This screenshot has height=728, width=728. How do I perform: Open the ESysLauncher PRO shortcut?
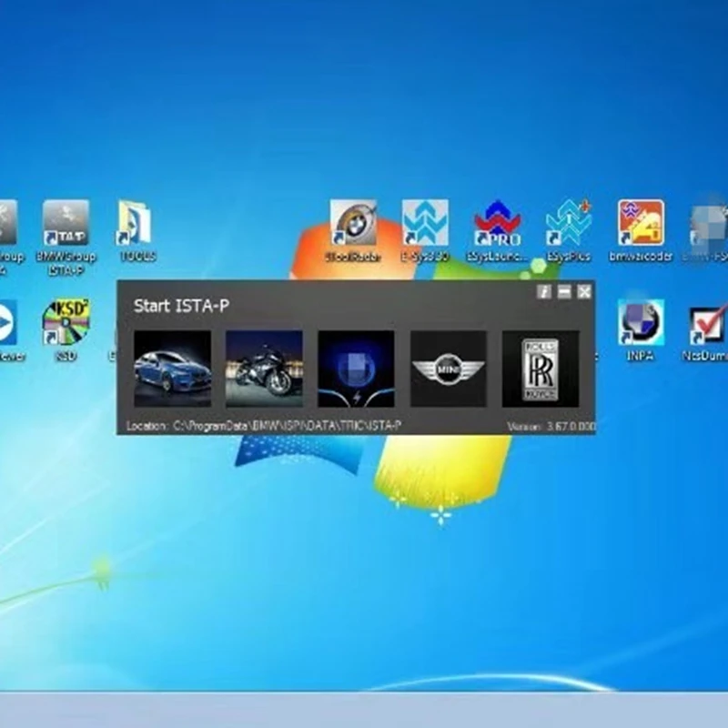pos(497,231)
